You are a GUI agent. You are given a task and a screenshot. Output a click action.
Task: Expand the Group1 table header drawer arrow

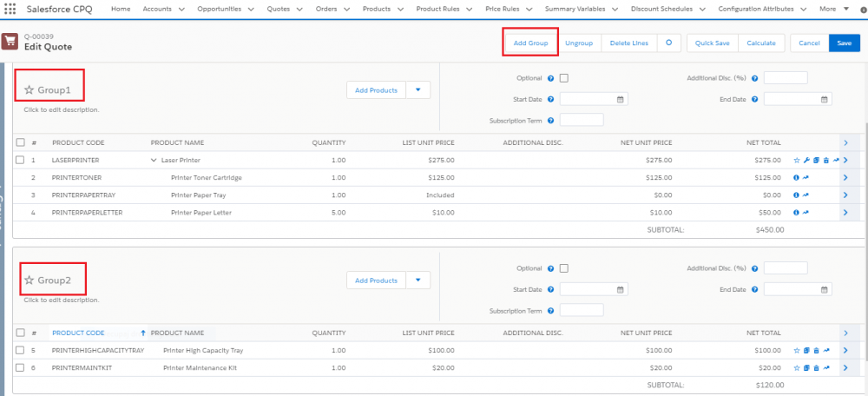[x=845, y=143]
